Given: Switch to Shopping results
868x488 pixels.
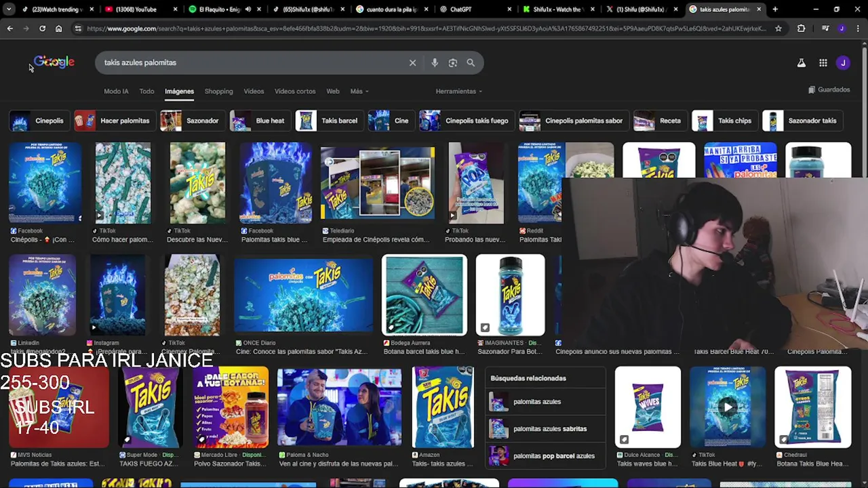Looking at the screenshot, I should coord(218,91).
